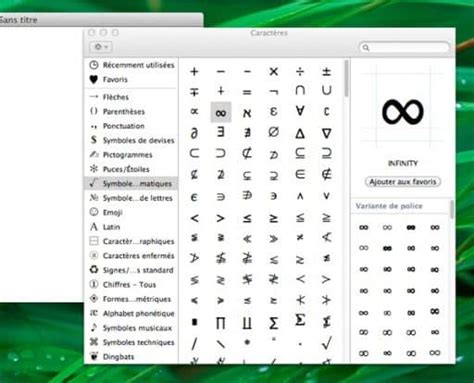This screenshot has width=474, height=383.
Task: Open Signes/...s standard category
Action: (x=132, y=270)
